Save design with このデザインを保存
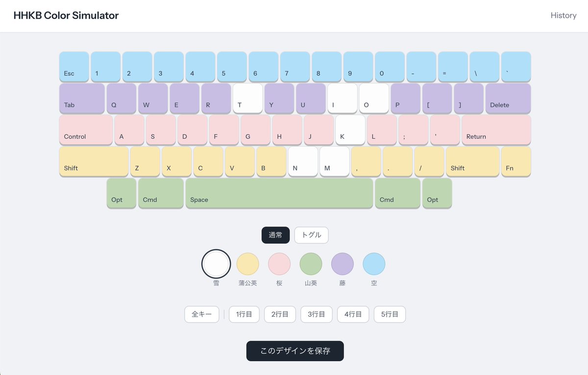588x375 pixels. tap(295, 351)
